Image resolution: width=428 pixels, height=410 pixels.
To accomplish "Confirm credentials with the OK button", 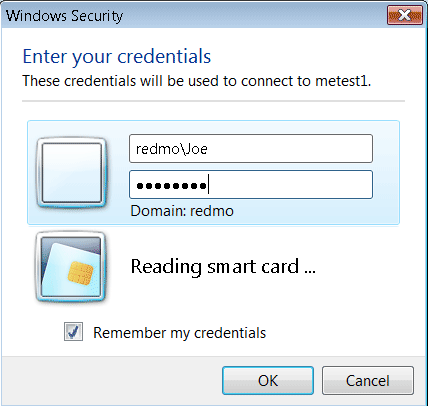I will [x=268, y=380].
